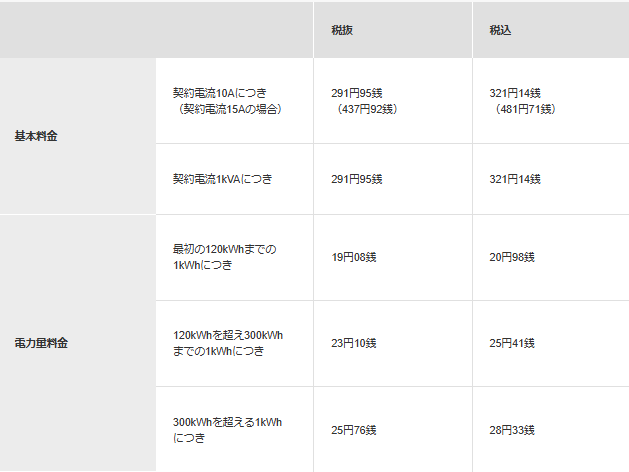This screenshot has width=629, height=472.
Task: Click 321円14銭 in the 1kVA row
Action: 515,179
